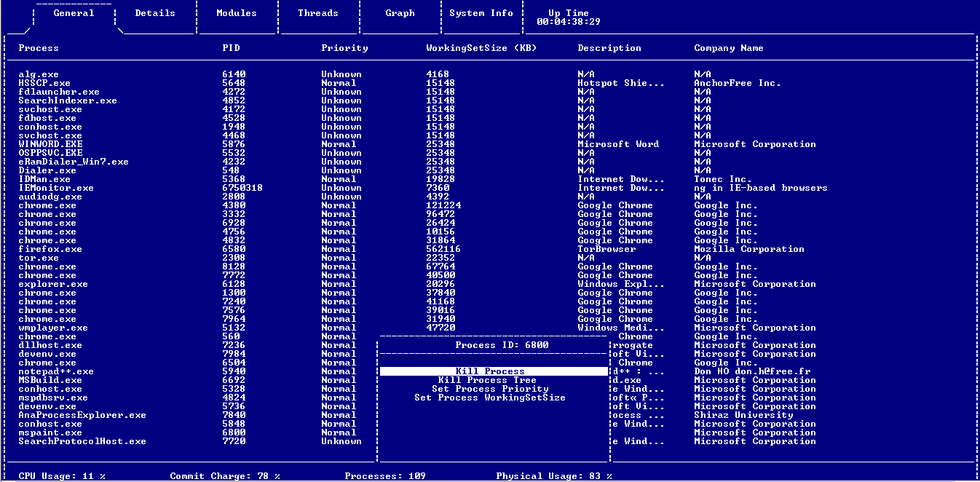The width and height of the screenshot is (980, 482).
Task: Choose Kill Process Tree menu entry
Action: click(x=487, y=380)
